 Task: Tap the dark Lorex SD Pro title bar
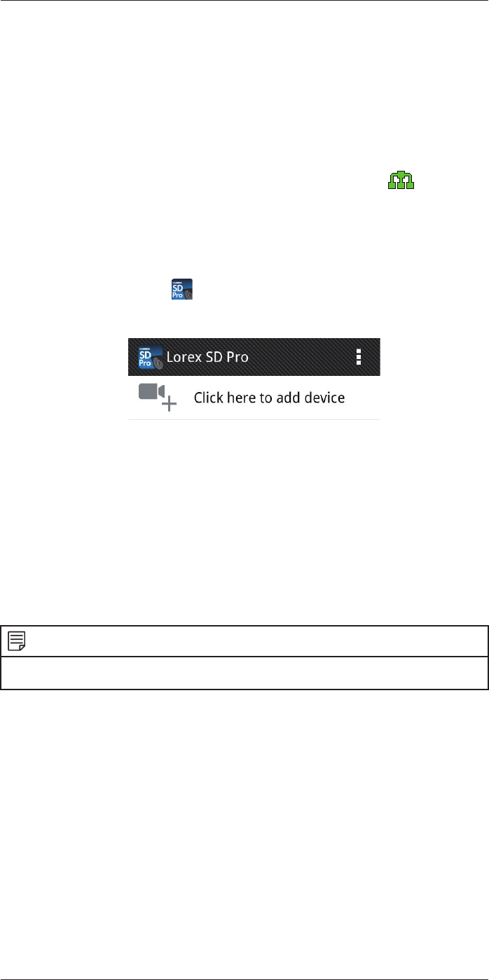(x=254, y=357)
